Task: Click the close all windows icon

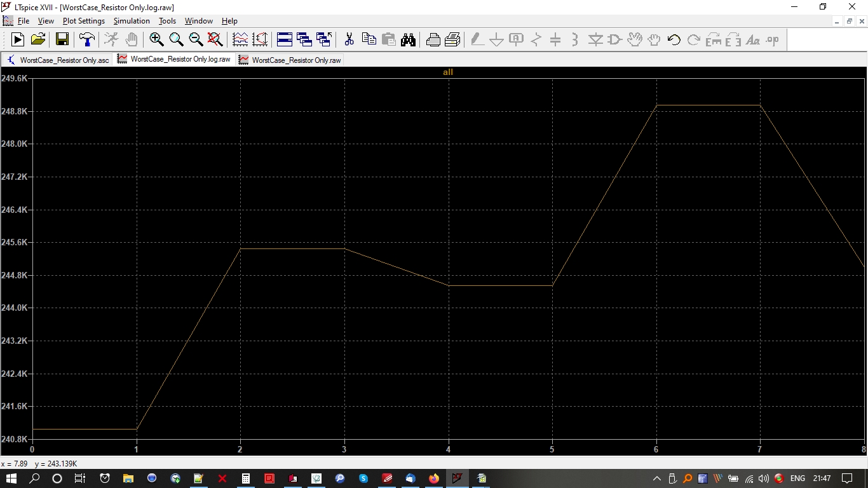Action: coord(324,39)
